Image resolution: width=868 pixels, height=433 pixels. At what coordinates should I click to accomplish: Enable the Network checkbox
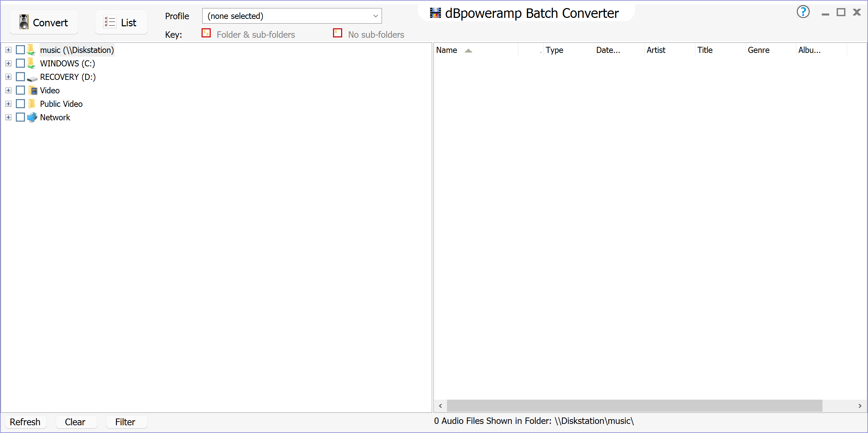[x=21, y=117]
